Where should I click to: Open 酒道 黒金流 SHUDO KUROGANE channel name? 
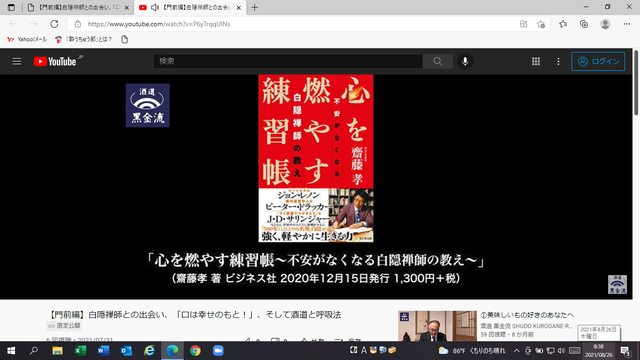(526, 326)
